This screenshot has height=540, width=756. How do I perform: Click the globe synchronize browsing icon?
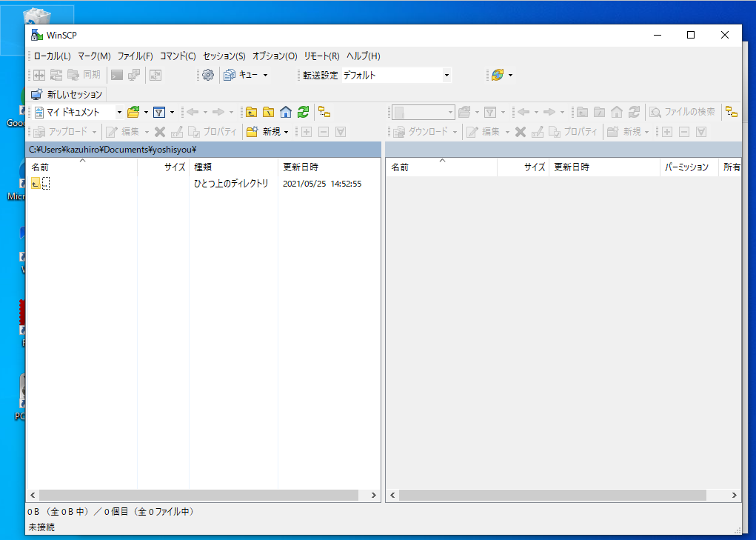click(497, 75)
